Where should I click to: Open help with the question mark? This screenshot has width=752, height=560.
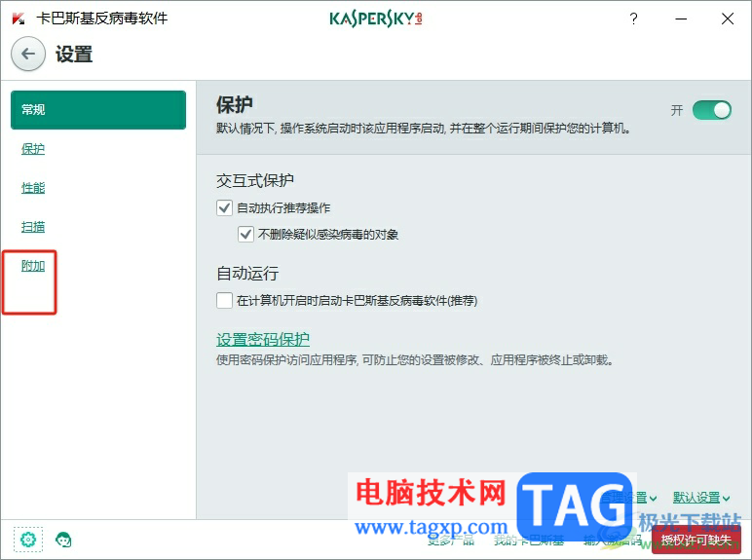[x=633, y=19]
